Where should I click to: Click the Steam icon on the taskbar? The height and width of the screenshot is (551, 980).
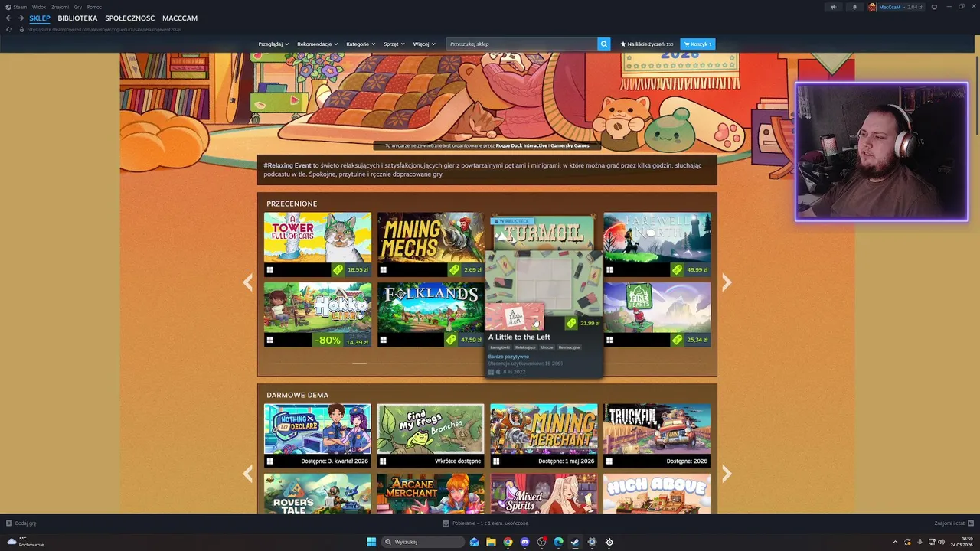point(575,542)
